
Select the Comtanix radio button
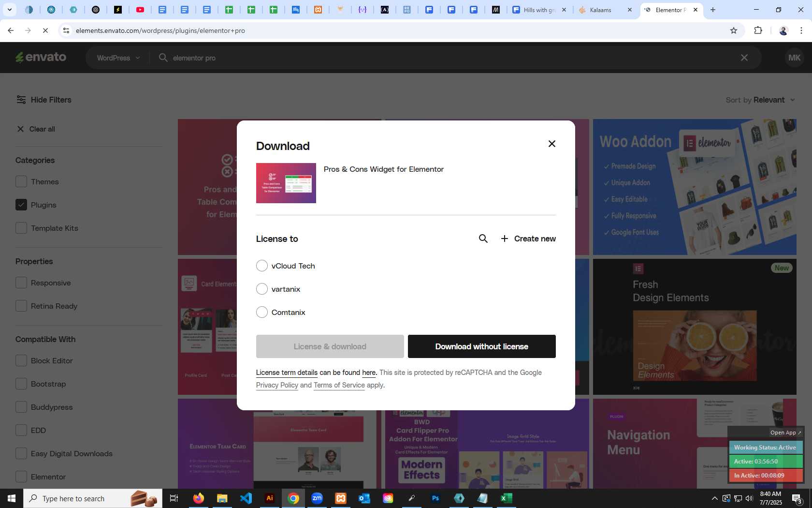(x=262, y=312)
